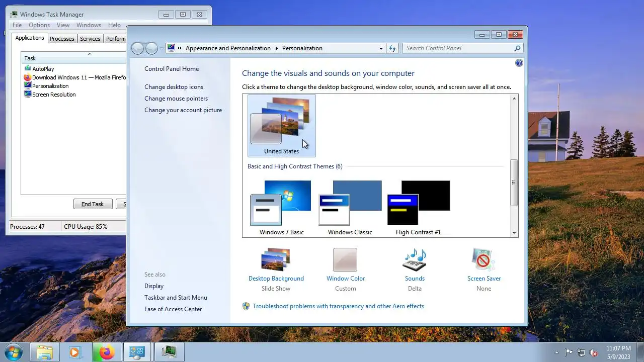644x362 pixels.
Task: Open the Windows Start button
Action: pos(14,352)
